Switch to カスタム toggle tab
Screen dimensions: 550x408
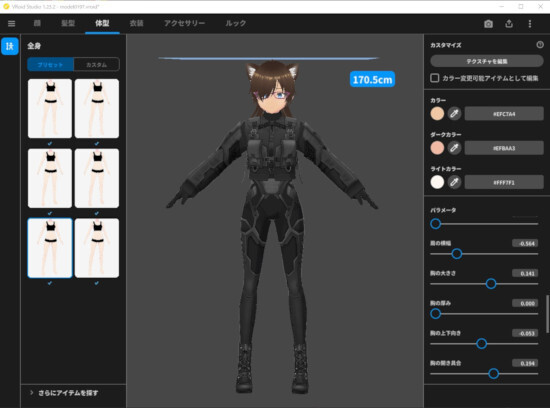[96, 65]
